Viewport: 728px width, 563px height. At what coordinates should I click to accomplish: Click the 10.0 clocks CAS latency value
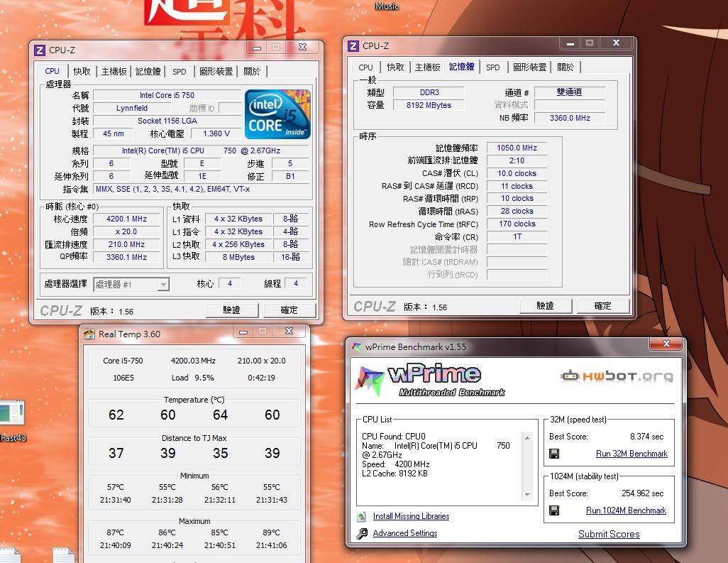pyautogui.click(x=517, y=173)
